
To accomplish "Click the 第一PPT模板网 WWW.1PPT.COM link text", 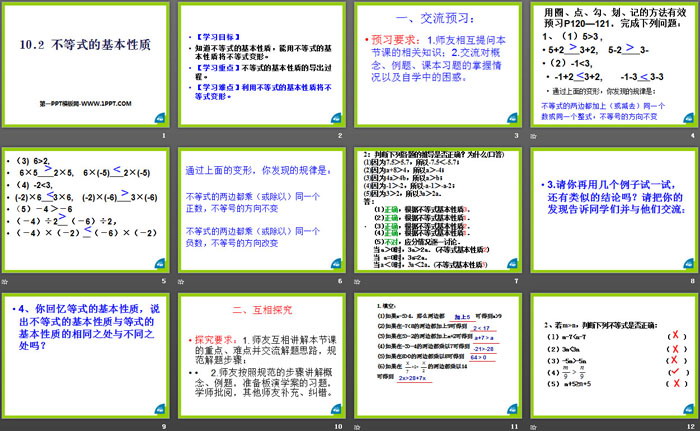I will (x=85, y=104).
